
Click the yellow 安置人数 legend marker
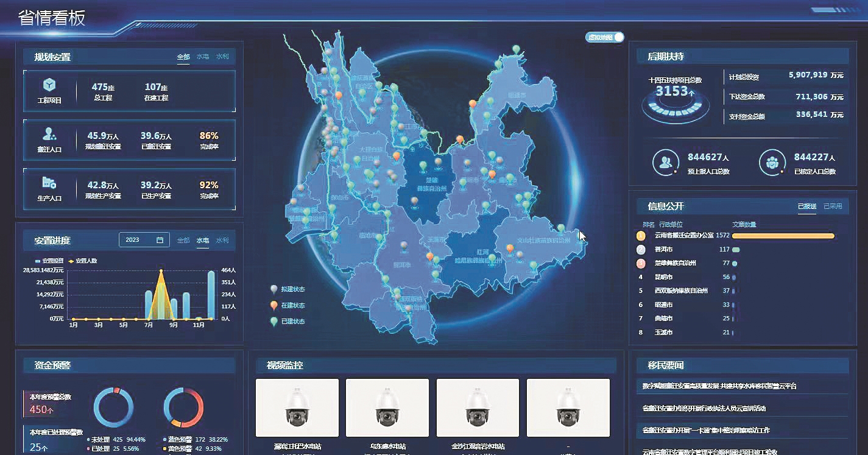(71, 261)
